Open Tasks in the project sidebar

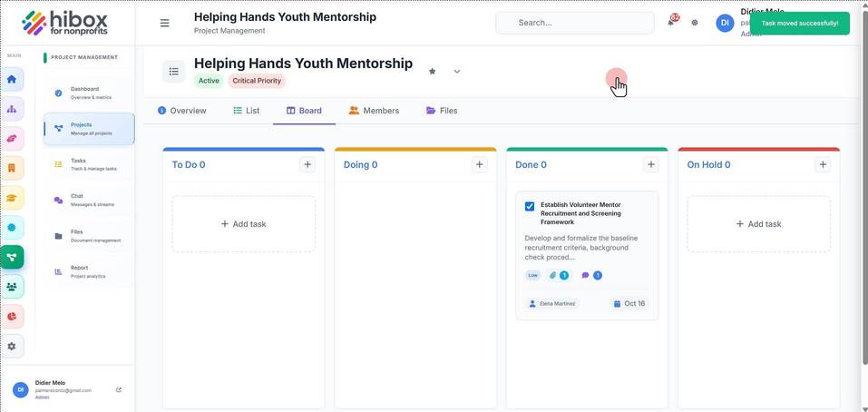(89, 164)
